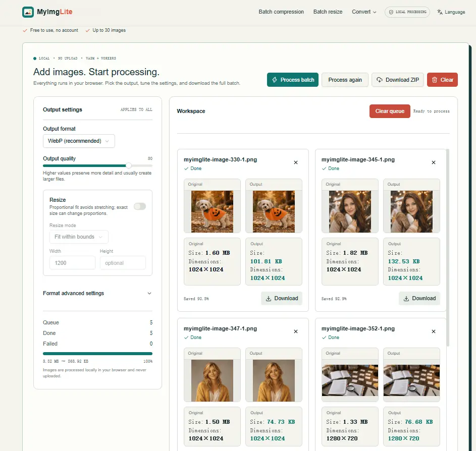Click the Local Processing badge
476x451 pixels.
407,12
